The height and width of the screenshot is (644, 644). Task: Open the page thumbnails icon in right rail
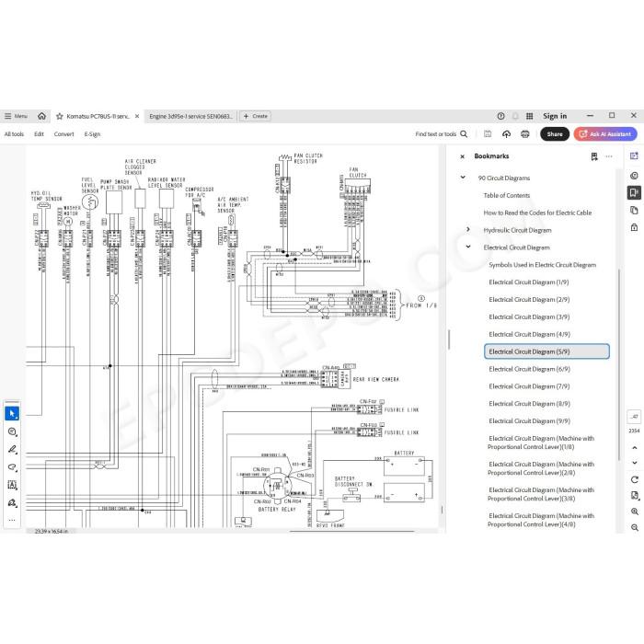click(x=634, y=211)
